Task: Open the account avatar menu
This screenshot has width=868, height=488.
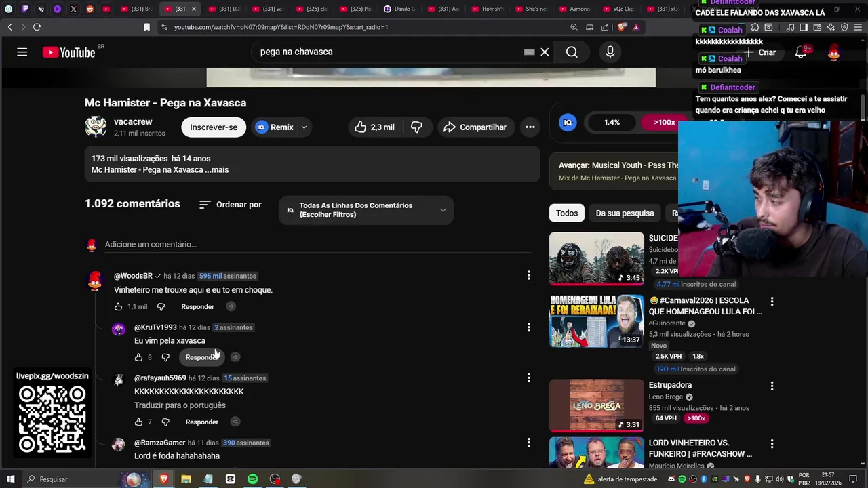Action: click(833, 52)
